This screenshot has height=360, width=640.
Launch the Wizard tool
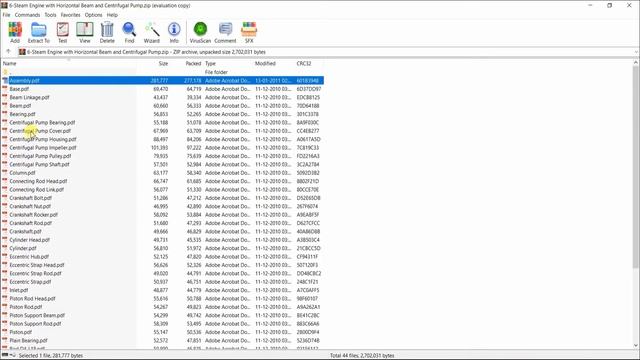(x=151, y=33)
